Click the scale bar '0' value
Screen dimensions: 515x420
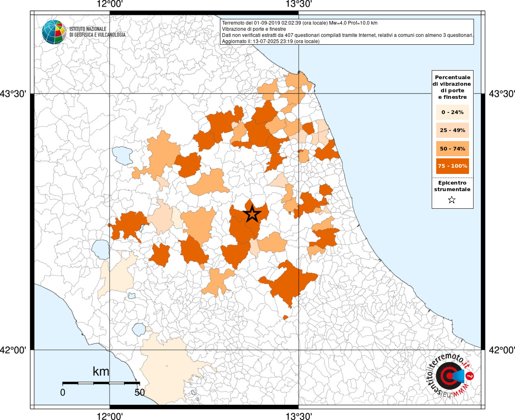tap(62, 392)
